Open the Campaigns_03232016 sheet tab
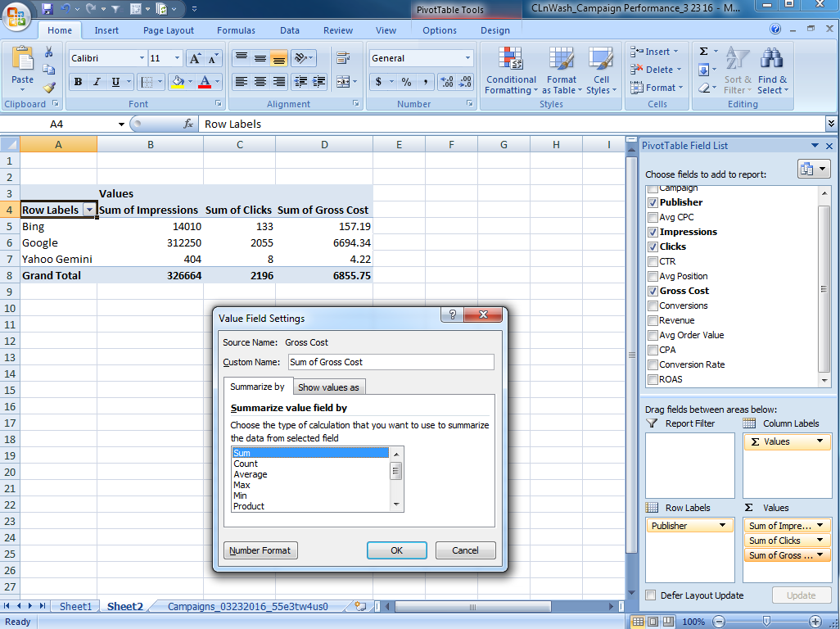Screen dimensions: 840x629 pyautogui.click(x=247, y=607)
